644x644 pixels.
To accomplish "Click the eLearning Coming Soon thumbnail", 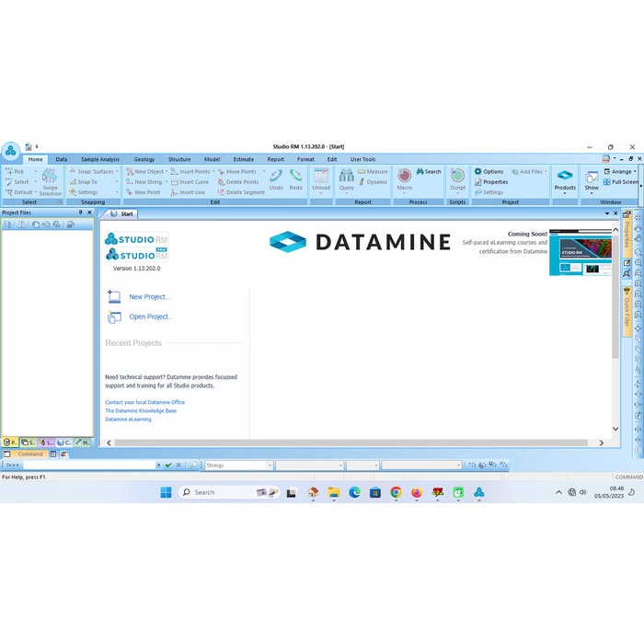I will pyautogui.click(x=581, y=253).
